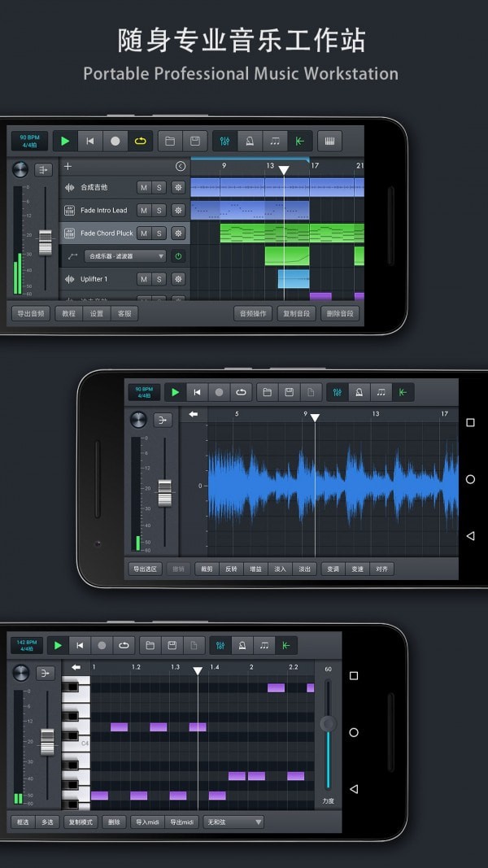Click the 音频操作 button

pos(253,313)
